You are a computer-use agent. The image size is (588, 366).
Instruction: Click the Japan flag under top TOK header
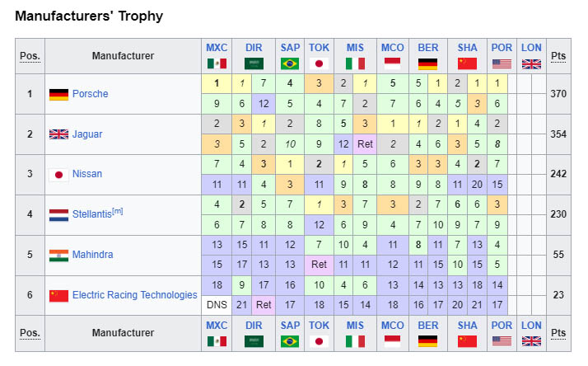320,63
